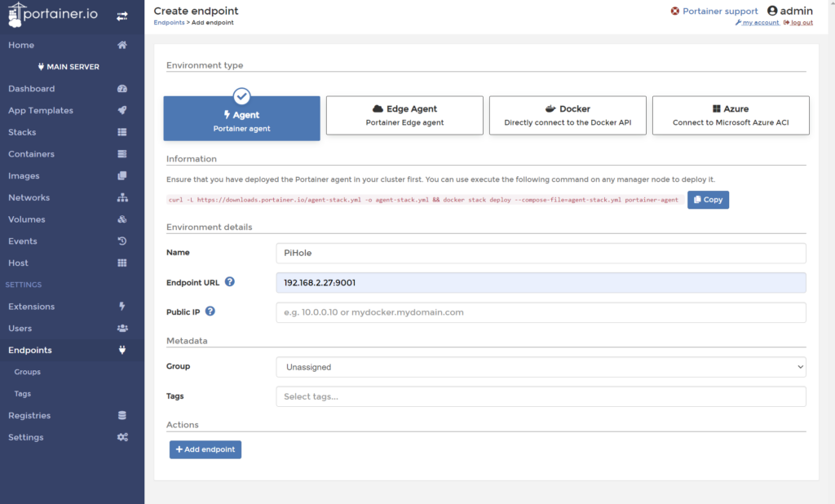This screenshot has width=835, height=504.
Task: Select the Docker environment type
Action: click(x=568, y=115)
